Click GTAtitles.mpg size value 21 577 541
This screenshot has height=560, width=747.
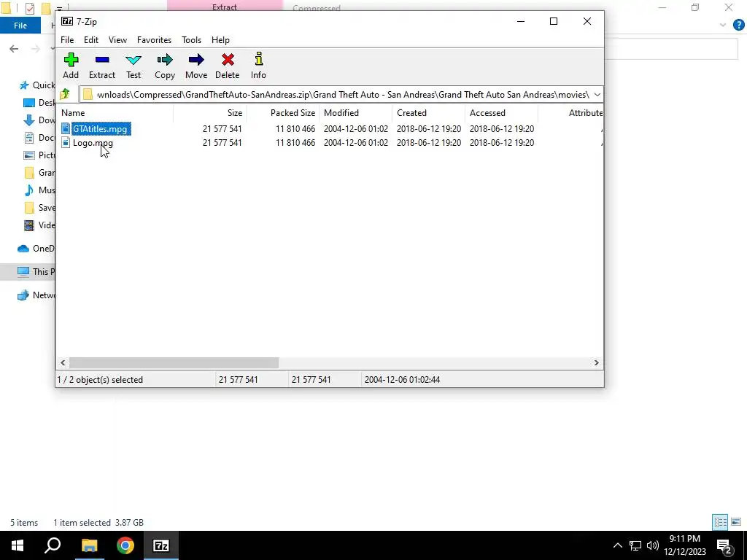coord(222,129)
